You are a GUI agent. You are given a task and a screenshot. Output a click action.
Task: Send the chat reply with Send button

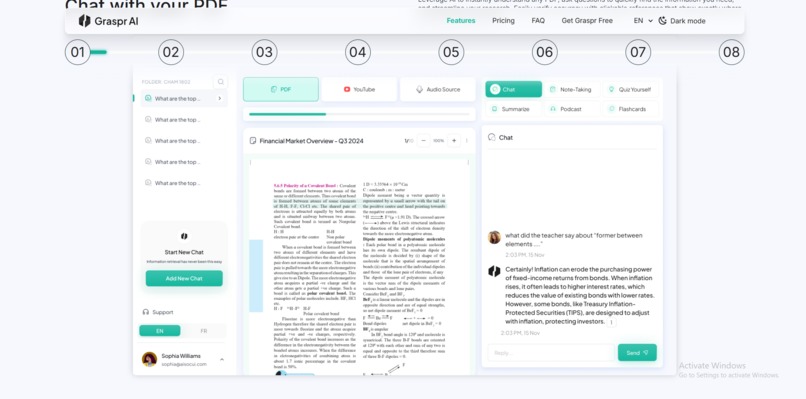(x=637, y=353)
